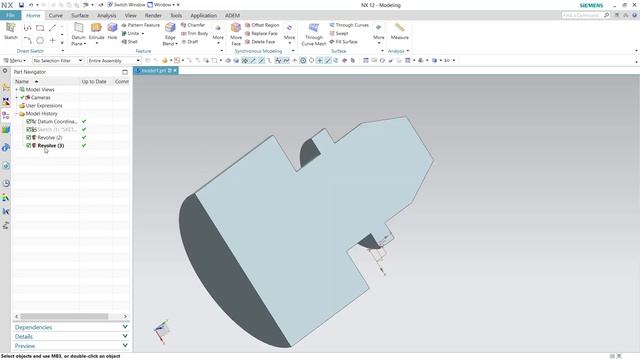
Task: Open the Assembly Navigator sidebar icon
Action: [x=6, y=87]
